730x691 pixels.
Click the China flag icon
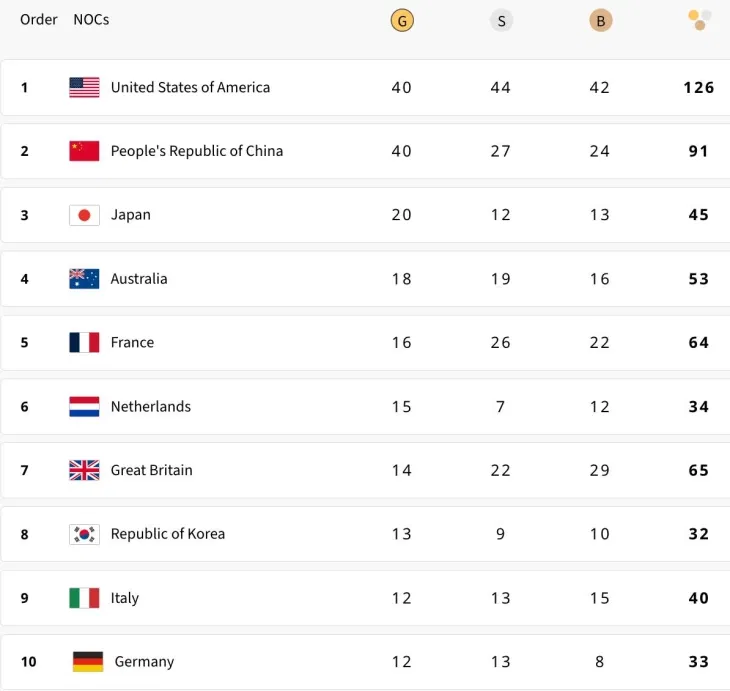click(84, 151)
